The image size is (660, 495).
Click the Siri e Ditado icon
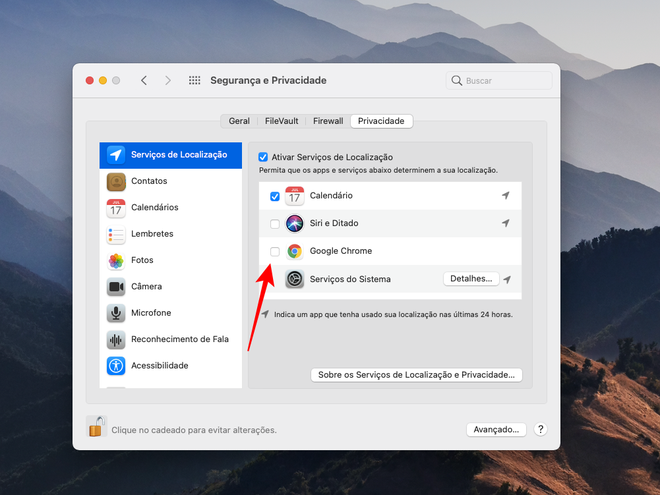point(295,224)
